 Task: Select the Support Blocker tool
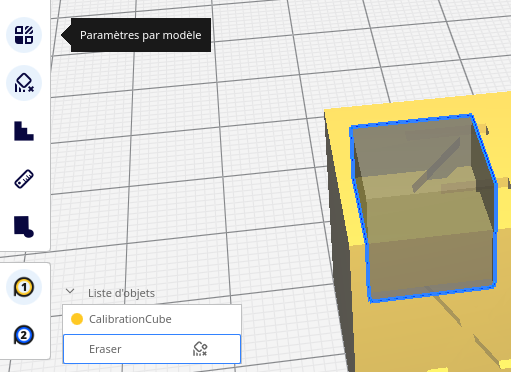tap(24, 83)
